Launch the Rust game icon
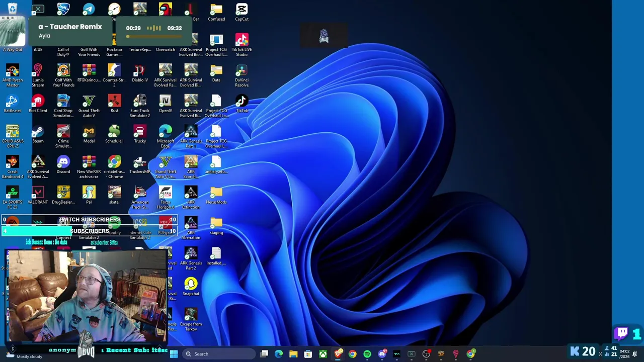The height and width of the screenshot is (362, 644). pos(114,104)
